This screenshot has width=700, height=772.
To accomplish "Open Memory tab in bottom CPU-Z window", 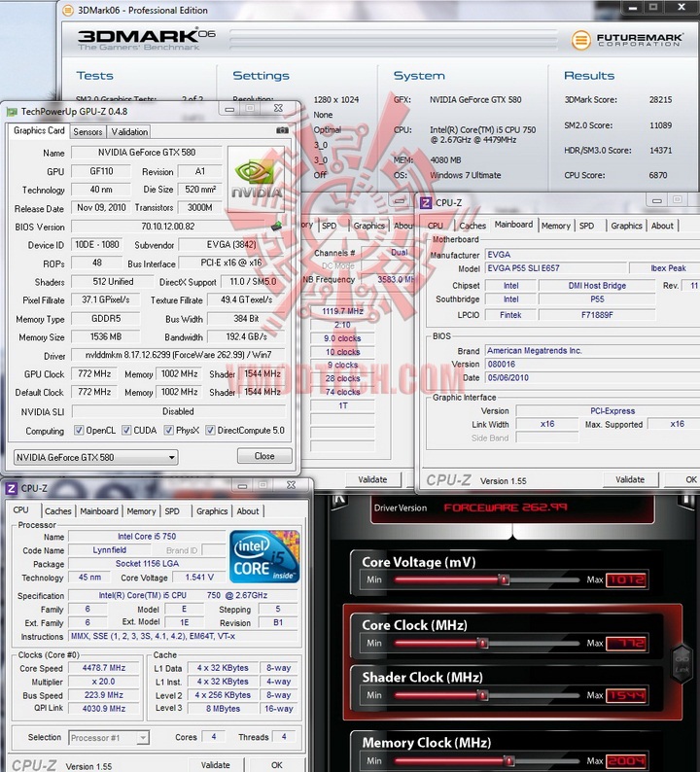I will (141, 511).
